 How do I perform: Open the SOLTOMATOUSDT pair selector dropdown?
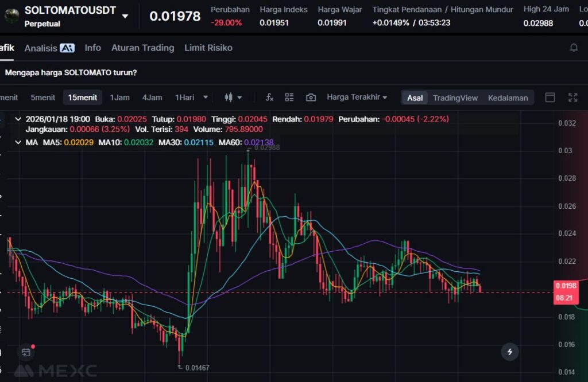point(125,16)
